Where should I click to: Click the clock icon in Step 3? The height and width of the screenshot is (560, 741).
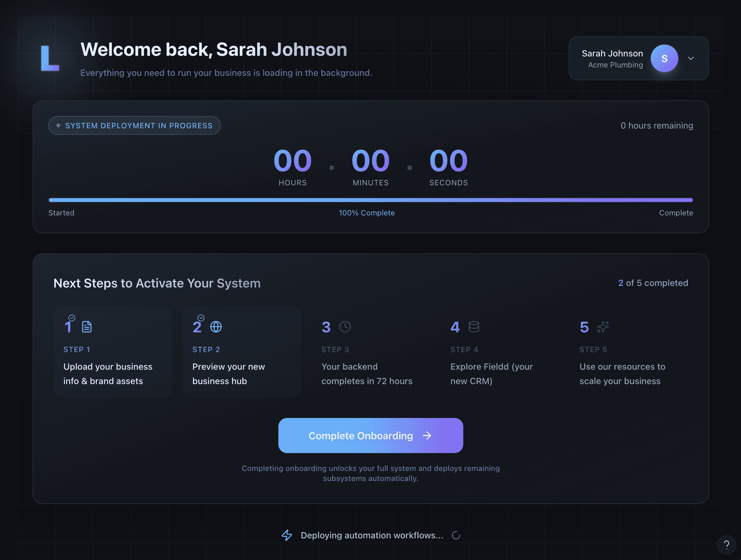click(x=345, y=327)
